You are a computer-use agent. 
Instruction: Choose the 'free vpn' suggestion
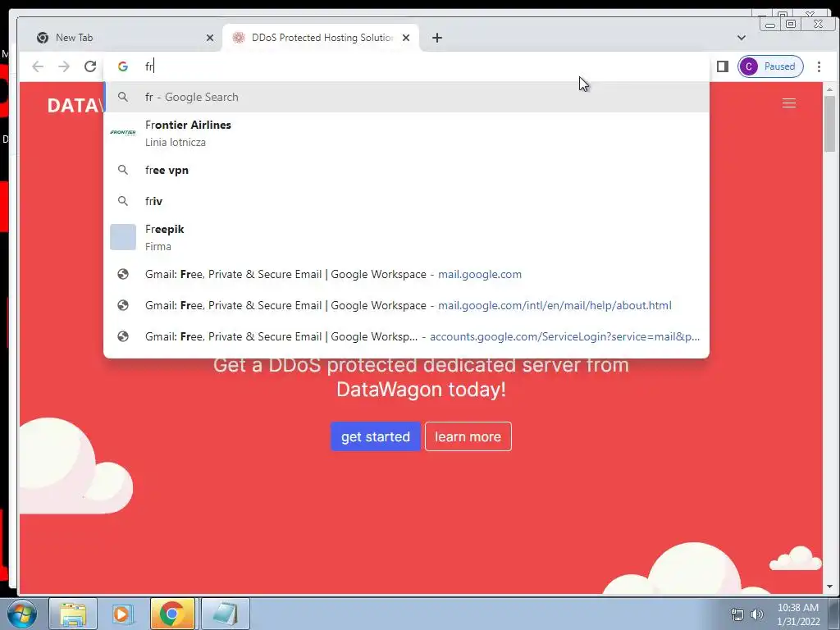click(x=406, y=170)
